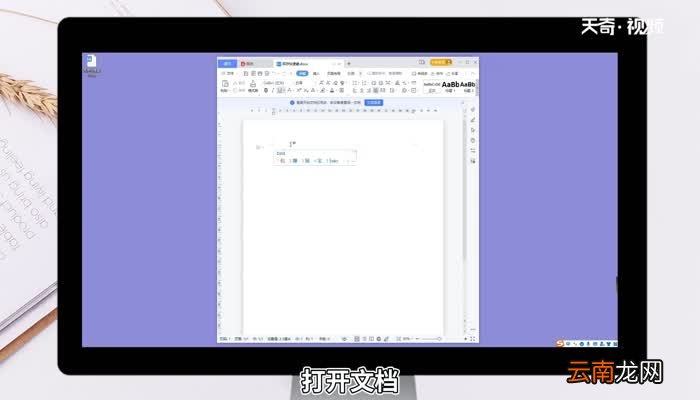Click the Increase Font Size icon
This screenshot has height=400, width=700.
321,83
